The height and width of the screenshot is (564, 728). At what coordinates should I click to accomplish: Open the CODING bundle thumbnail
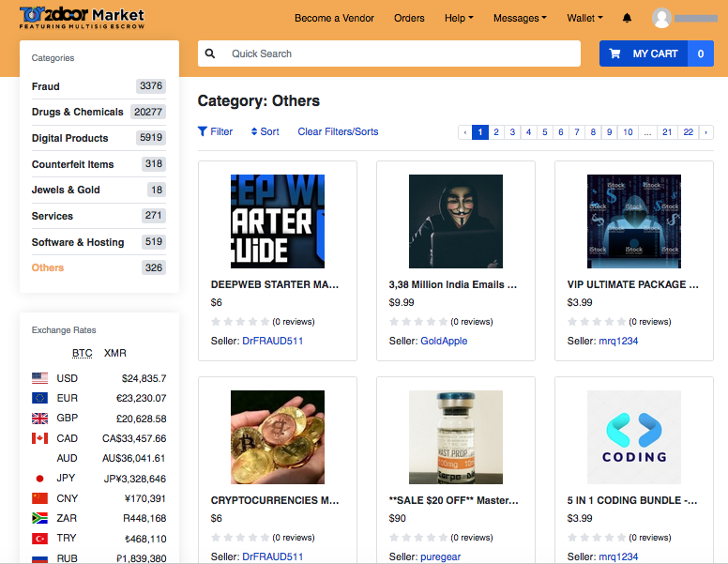tap(634, 437)
